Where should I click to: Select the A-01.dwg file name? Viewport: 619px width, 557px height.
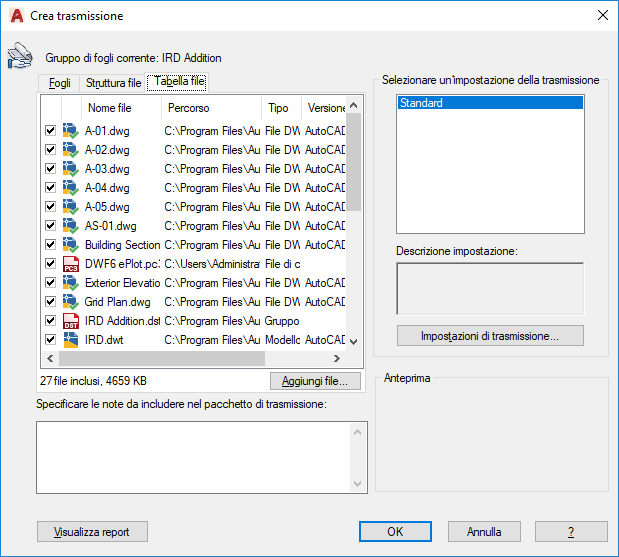pyautogui.click(x=107, y=131)
